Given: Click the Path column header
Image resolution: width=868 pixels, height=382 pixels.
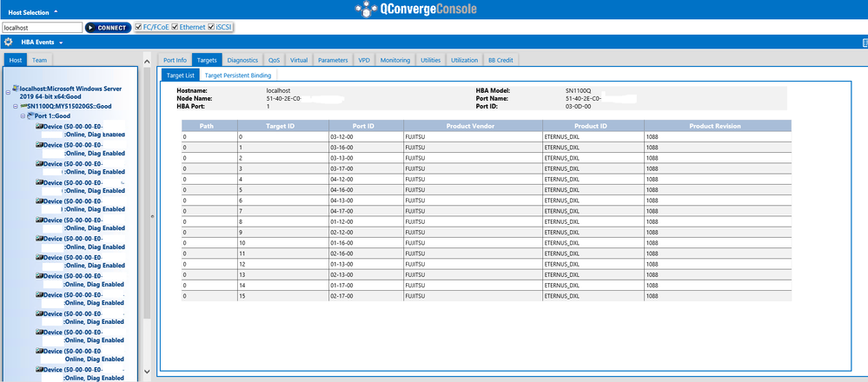Looking at the screenshot, I should 209,126.
